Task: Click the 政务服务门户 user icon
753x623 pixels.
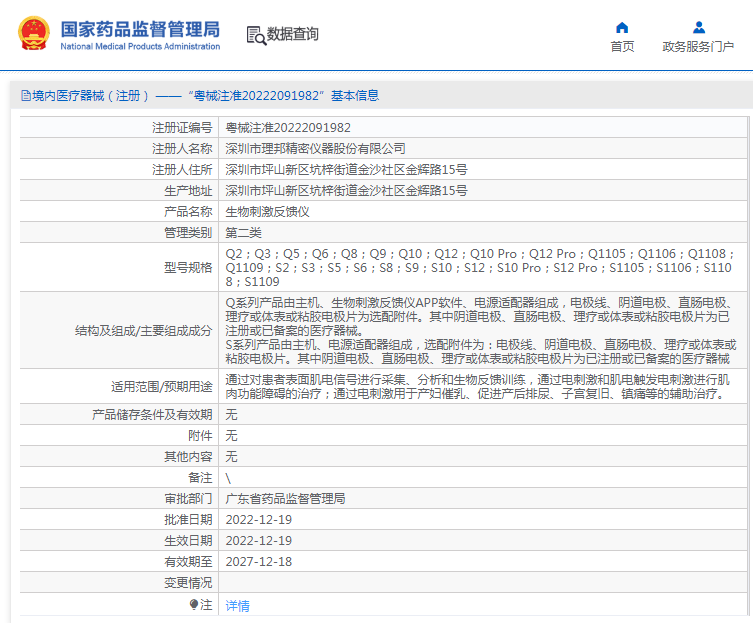Action: [699, 27]
